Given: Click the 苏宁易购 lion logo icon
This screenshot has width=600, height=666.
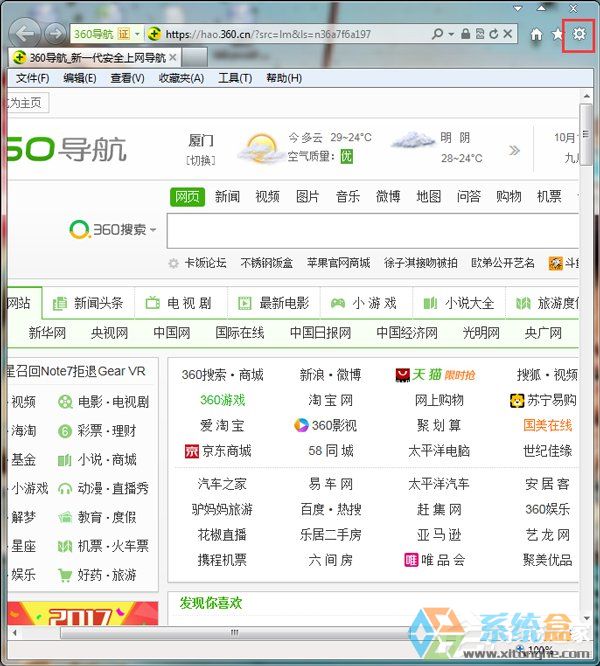Looking at the screenshot, I should click(x=517, y=400).
